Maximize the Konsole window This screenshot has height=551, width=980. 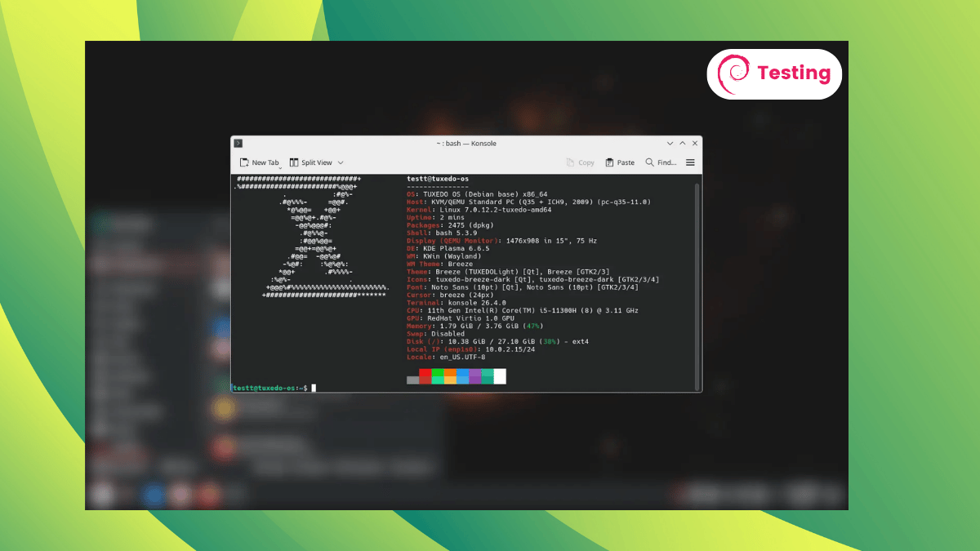point(681,143)
